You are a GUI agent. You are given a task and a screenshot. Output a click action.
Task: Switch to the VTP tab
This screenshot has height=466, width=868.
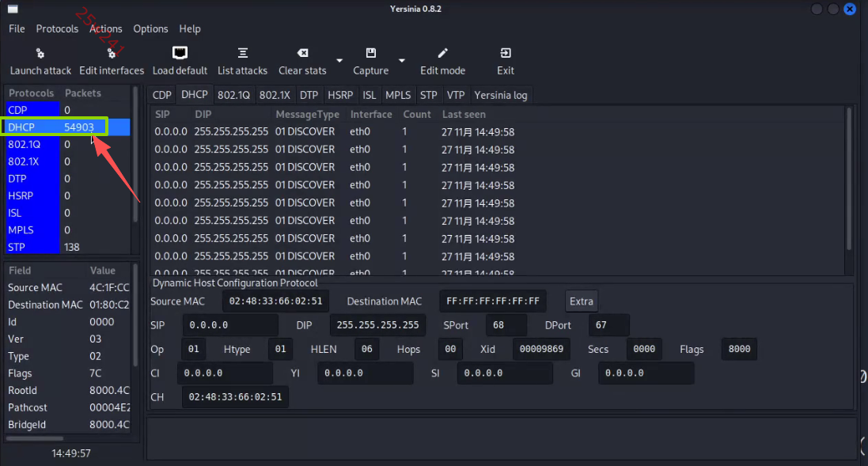(456, 95)
